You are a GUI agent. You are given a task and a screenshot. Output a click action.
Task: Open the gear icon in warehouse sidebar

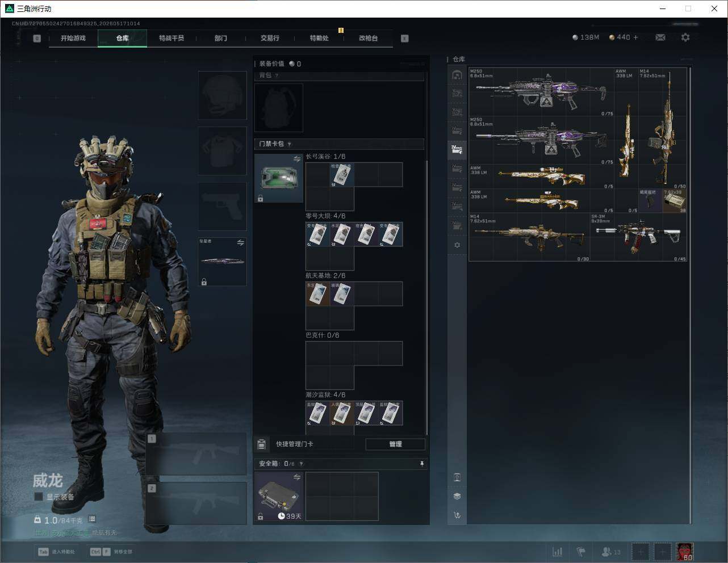point(457,245)
